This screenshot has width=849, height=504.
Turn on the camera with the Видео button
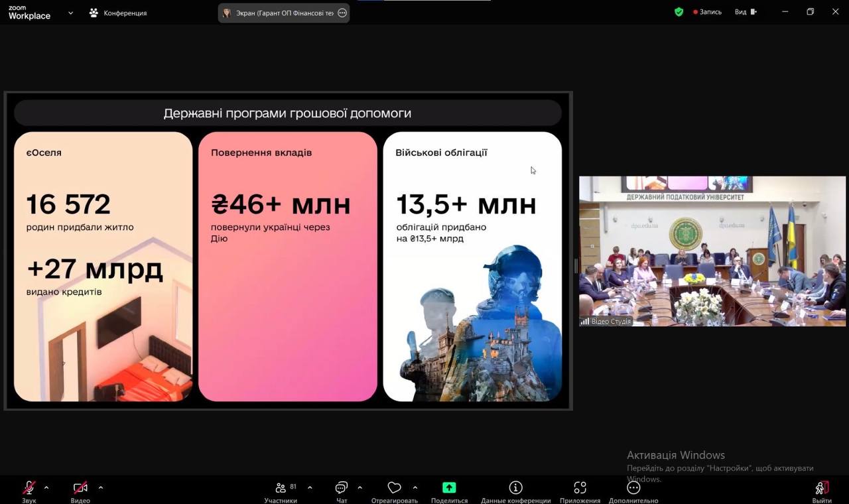pos(80,489)
